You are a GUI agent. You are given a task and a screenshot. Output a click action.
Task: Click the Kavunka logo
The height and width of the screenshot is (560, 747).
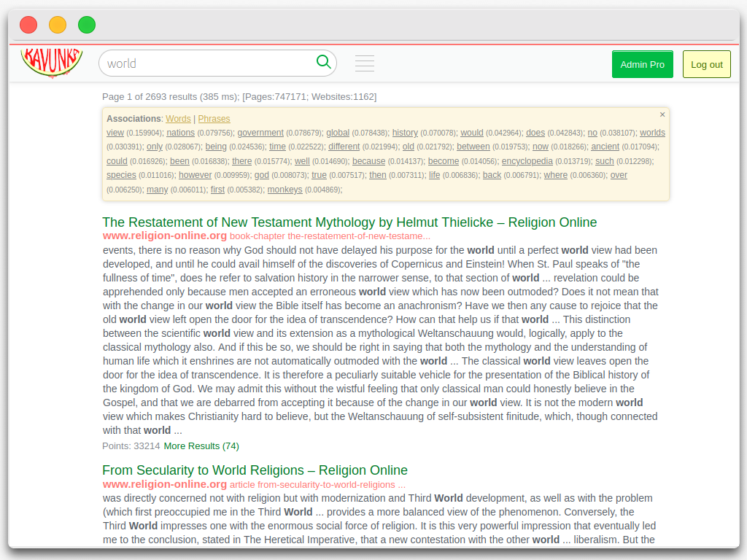[51, 62]
